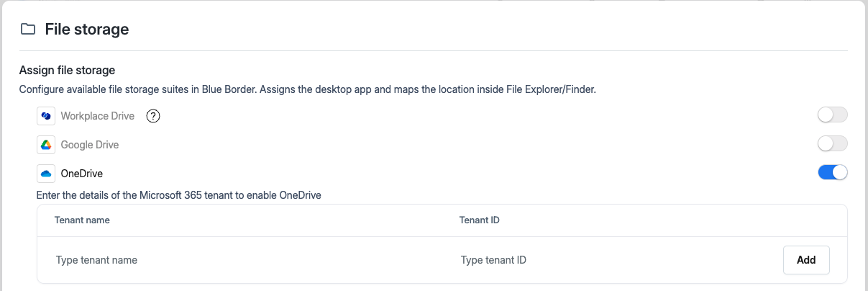Click the Configure available file storage description
Screen dimensions: 868x291
point(308,90)
